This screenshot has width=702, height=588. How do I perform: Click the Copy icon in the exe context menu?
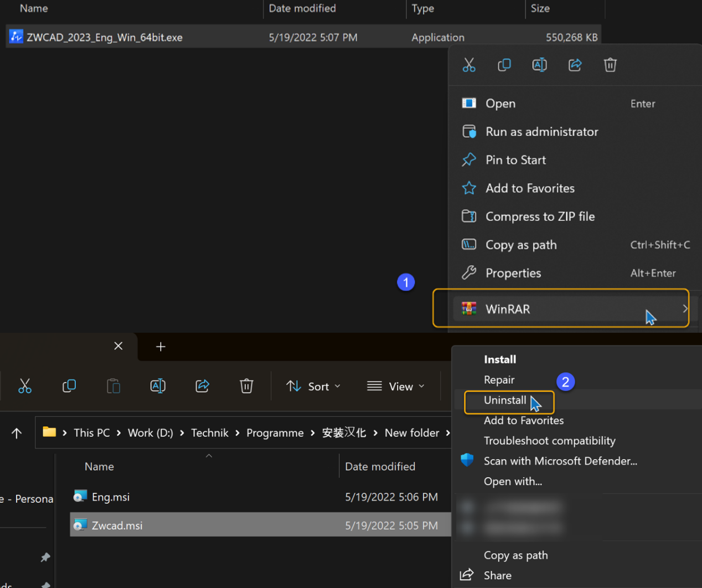click(504, 65)
